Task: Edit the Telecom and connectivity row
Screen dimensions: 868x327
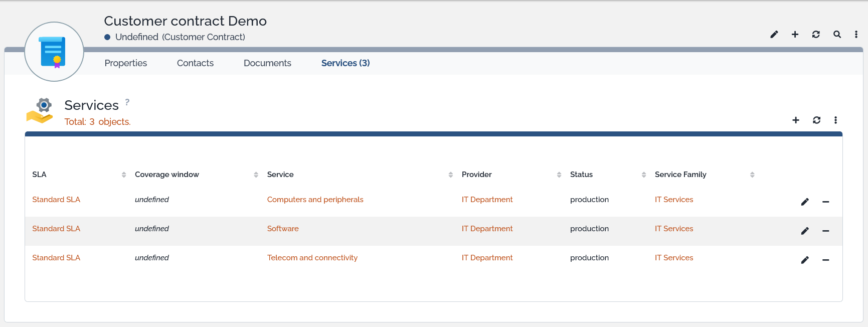Action: 805,260
